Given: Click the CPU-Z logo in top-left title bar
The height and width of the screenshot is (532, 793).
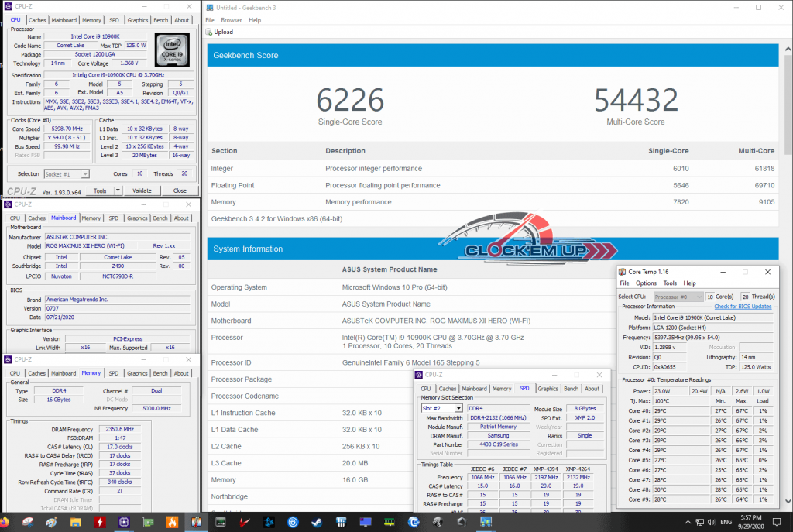Looking at the screenshot, I should point(8,6).
